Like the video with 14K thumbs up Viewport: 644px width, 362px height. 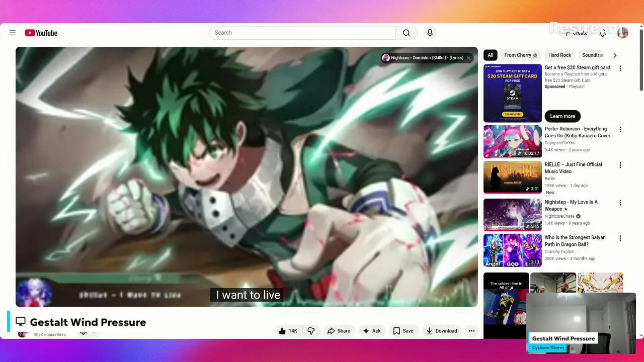click(x=288, y=331)
